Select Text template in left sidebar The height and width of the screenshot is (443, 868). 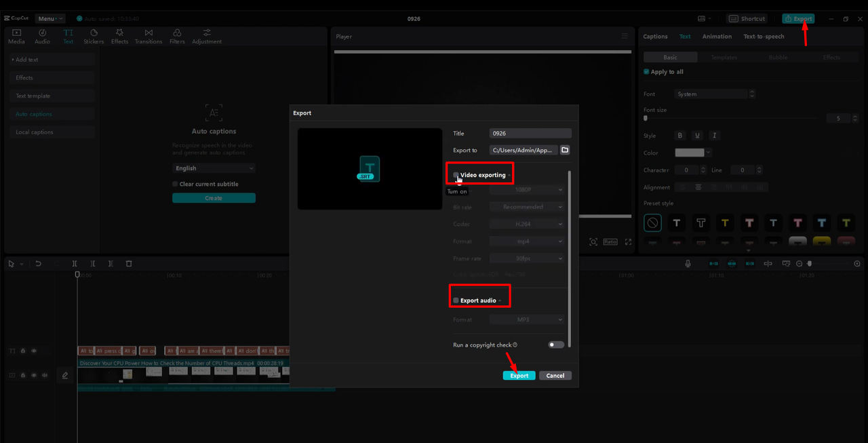51,96
